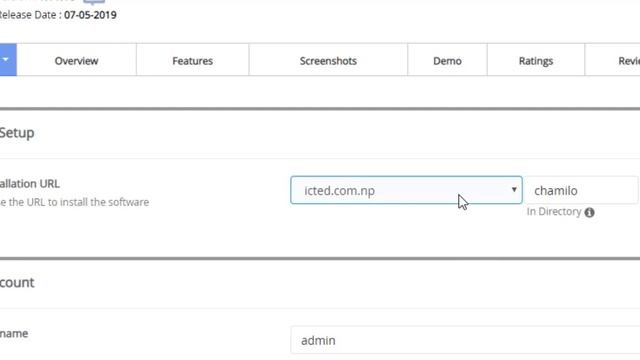Click the URL to install the software hint

74,202
